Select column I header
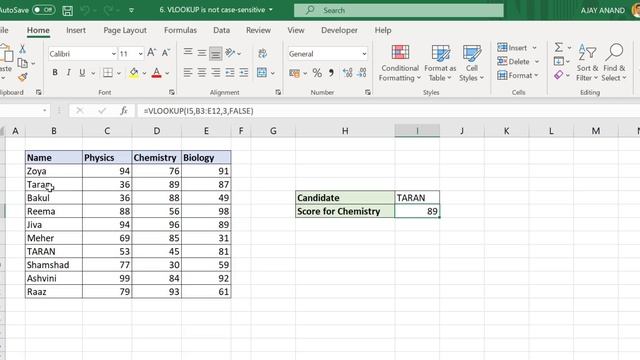The image size is (640, 360). pyautogui.click(x=417, y=131)
